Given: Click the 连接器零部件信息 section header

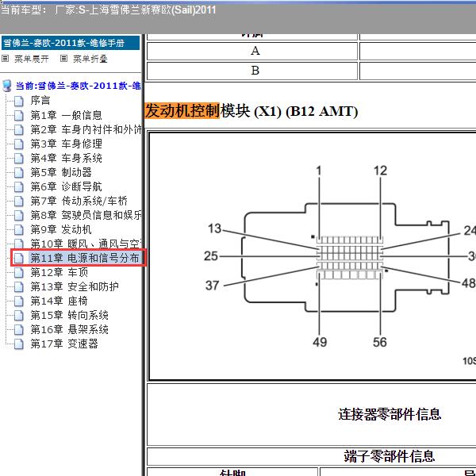Looking at the screenshot, I should tap(390, 415).
